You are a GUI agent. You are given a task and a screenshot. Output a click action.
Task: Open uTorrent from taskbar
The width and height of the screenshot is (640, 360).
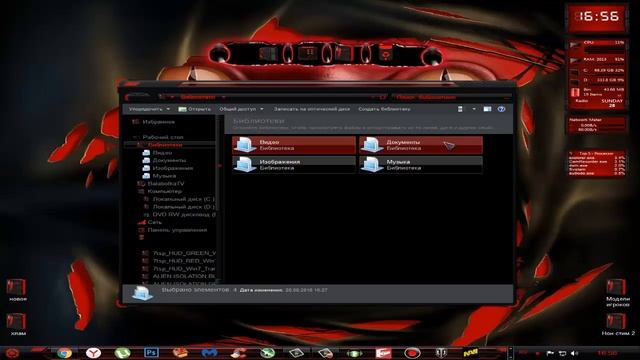(x=122, y=353)
